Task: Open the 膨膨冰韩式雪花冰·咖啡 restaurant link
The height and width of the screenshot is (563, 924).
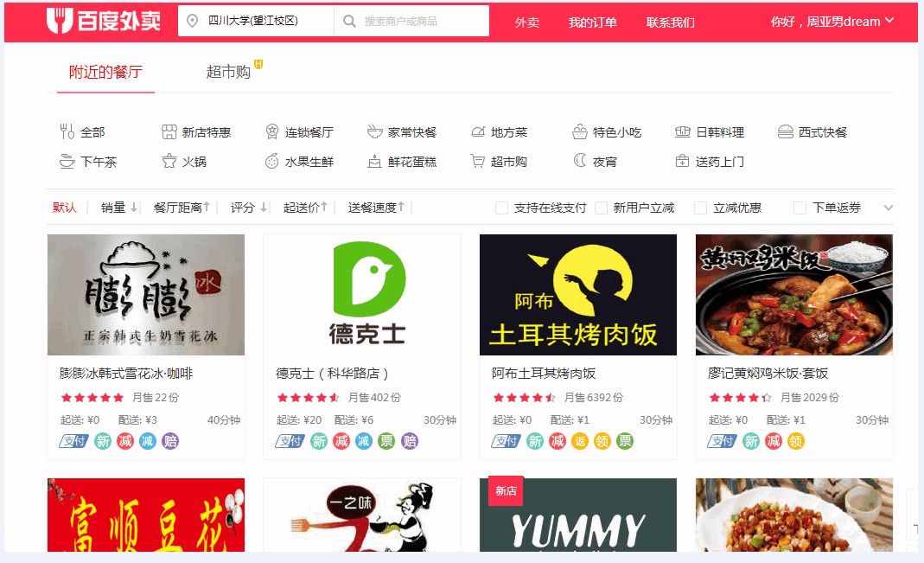Action: [x=126, y=374]
